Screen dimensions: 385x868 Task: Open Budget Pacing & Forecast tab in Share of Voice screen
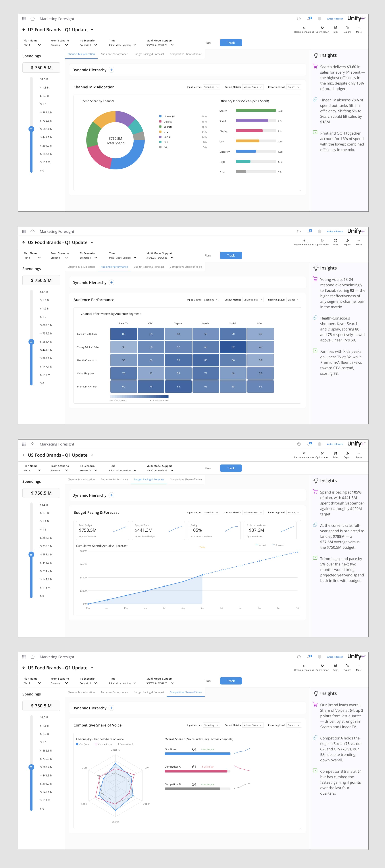(x=149, y=692)
